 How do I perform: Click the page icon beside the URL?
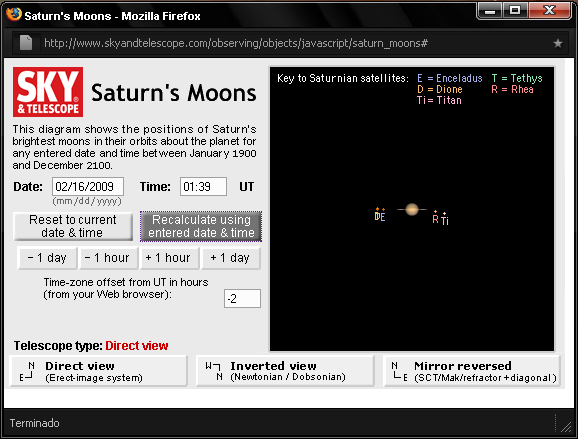pos(26,43)
